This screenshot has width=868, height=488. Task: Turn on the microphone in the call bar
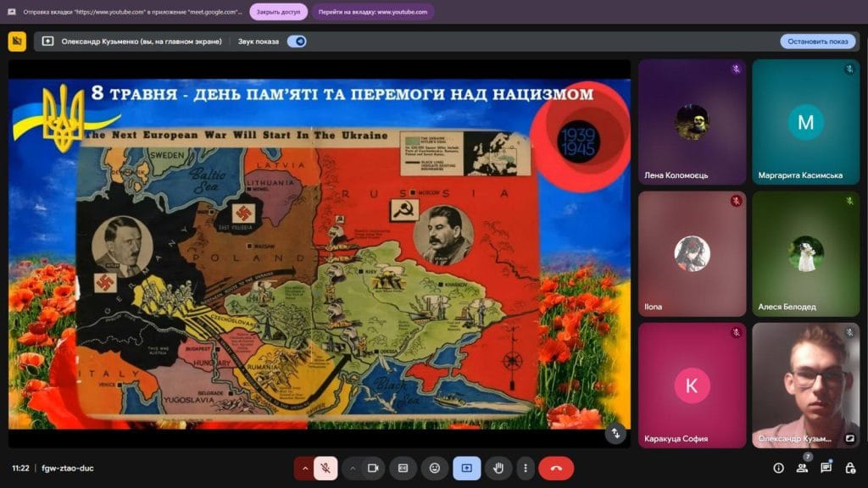point(325,468)
